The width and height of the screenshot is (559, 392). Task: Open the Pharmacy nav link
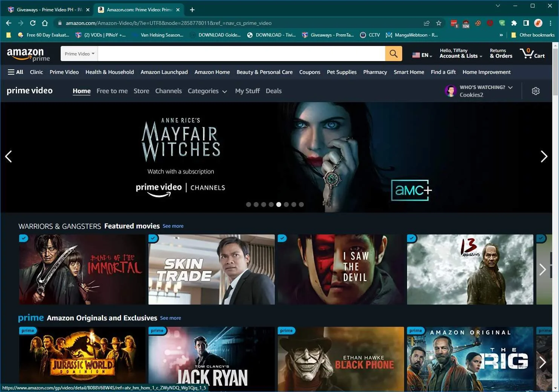(x=375, y=72)
